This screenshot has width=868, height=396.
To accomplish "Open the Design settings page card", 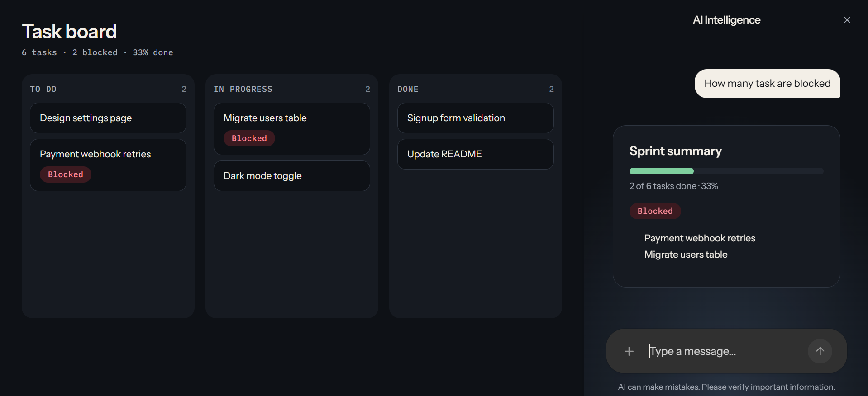I will pyautogui.click(x=108, y=118).
